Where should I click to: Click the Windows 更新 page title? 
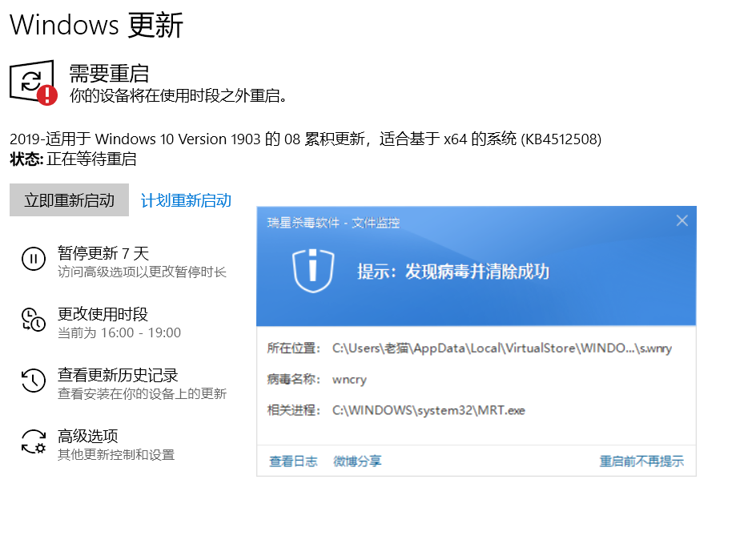96,25
